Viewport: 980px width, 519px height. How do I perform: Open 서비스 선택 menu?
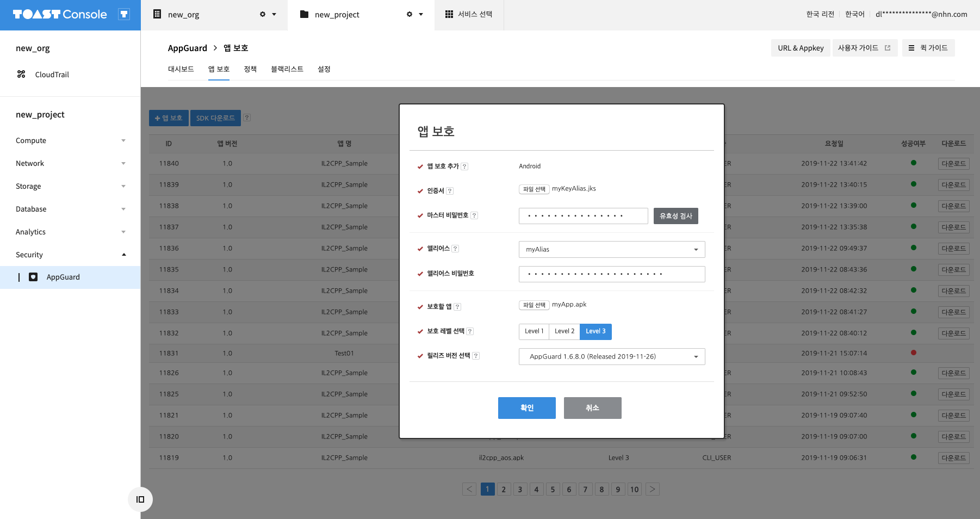[x=469, y=15]
